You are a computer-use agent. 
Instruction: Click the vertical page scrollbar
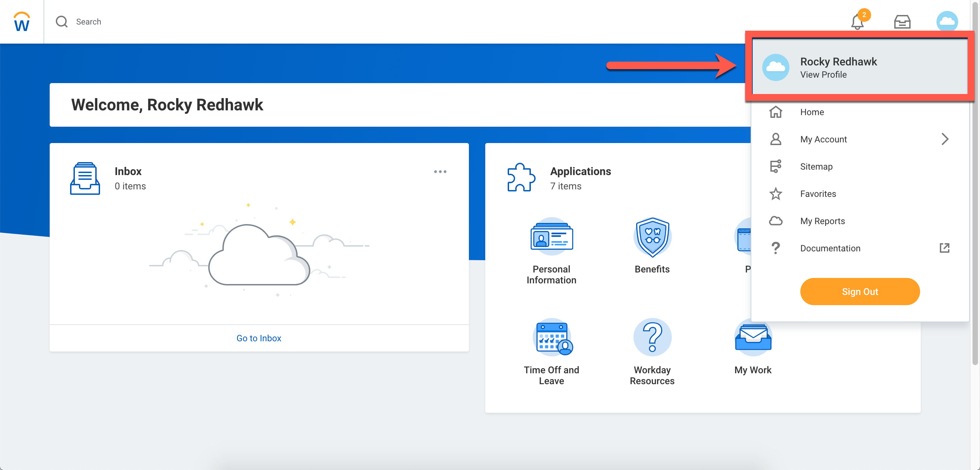pos(975,183)
